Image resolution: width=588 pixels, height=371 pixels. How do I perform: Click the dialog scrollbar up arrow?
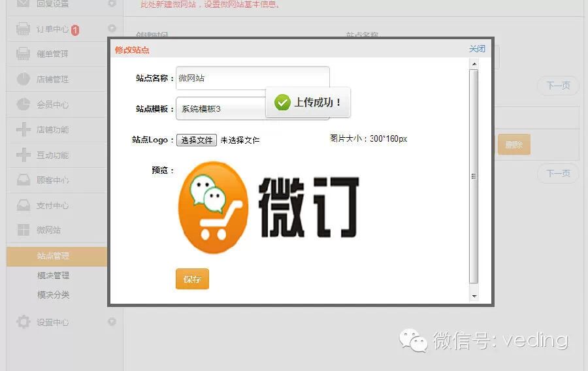click(x=474, y=64)
